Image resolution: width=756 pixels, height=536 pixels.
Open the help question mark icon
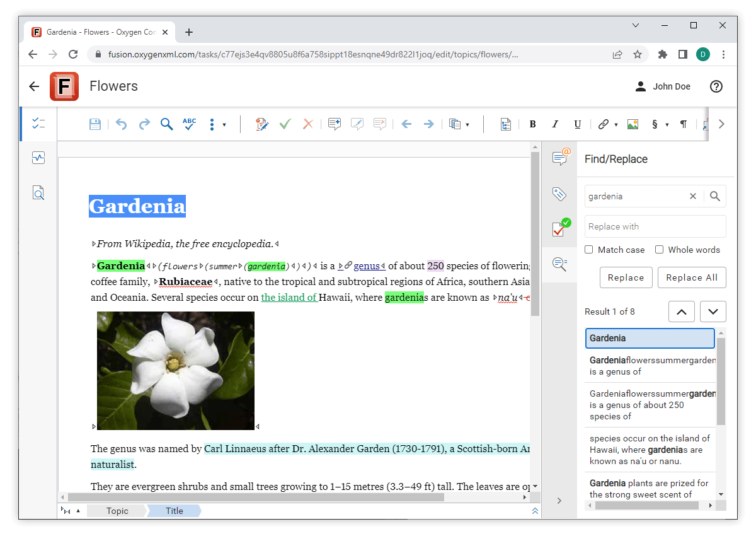pos(716,86)
